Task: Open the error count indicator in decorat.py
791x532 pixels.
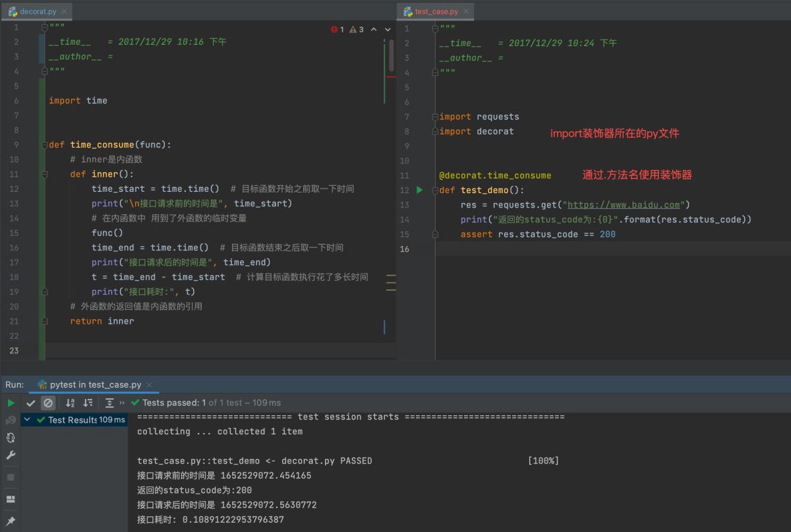Action: click(x=337, y=30)
